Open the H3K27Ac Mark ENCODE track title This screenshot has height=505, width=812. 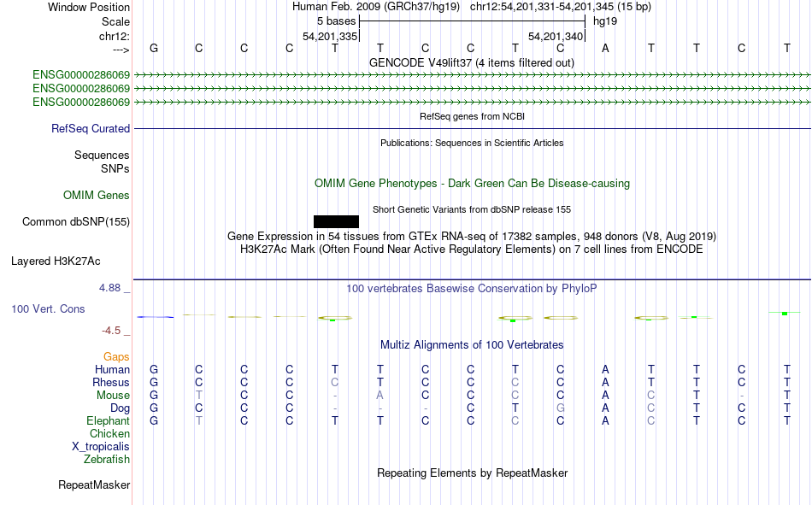472,250
